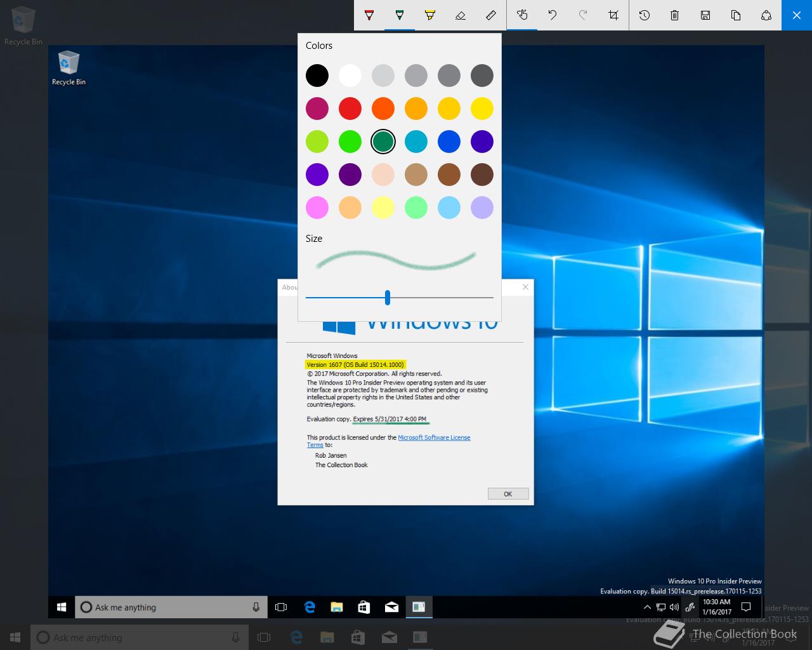Share the sketch
The width and height of the screenshot is (812, 650).
point(766,15)
